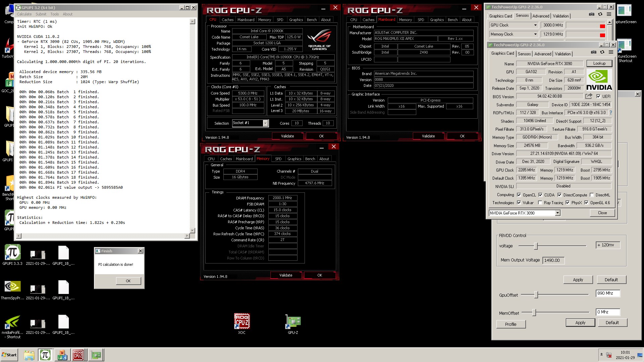Click OK in Finish dialog
The height and width of the screenshot is (362, 644).
coord(128,281)
